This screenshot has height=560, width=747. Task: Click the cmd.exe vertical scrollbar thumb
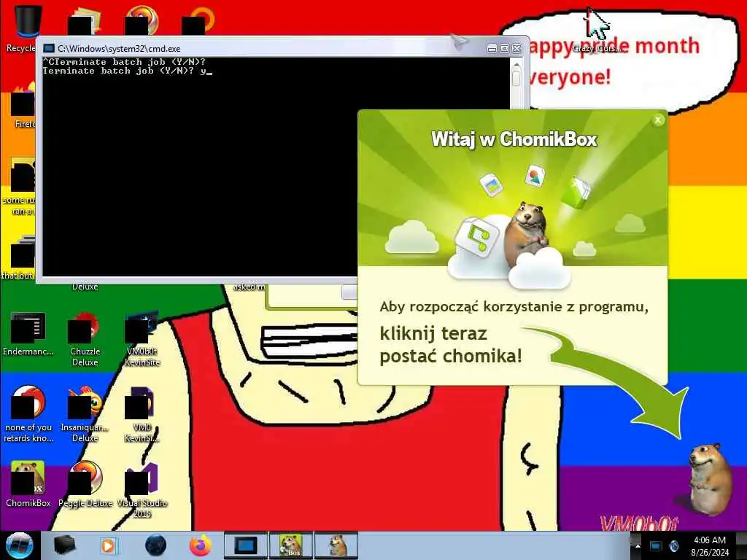point(516,77)
